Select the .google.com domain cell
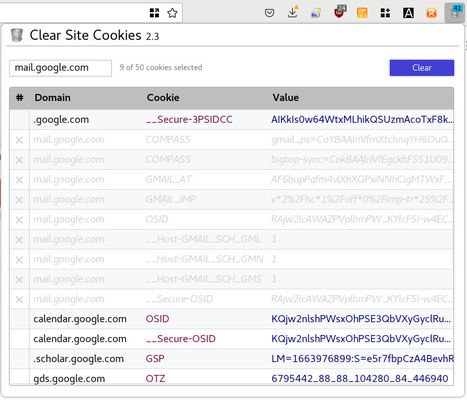Screen dimensions: 467x400 61,120
